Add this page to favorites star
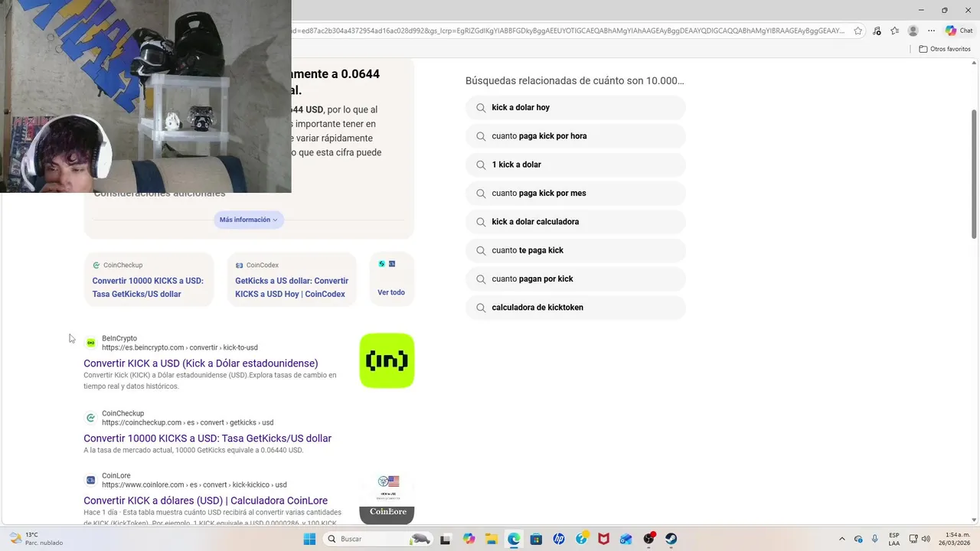980x551 pixels. point(858,31)
